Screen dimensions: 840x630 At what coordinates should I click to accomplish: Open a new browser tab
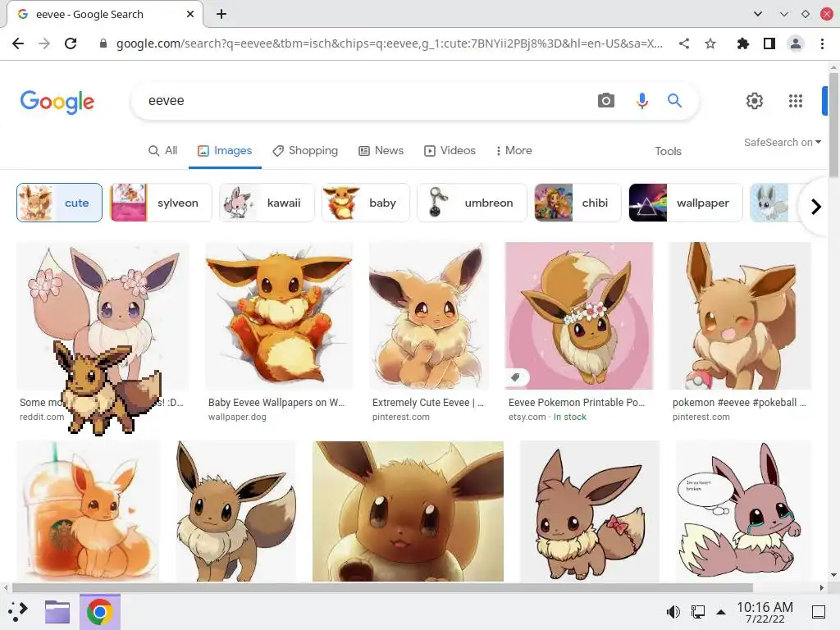[221, 14]
